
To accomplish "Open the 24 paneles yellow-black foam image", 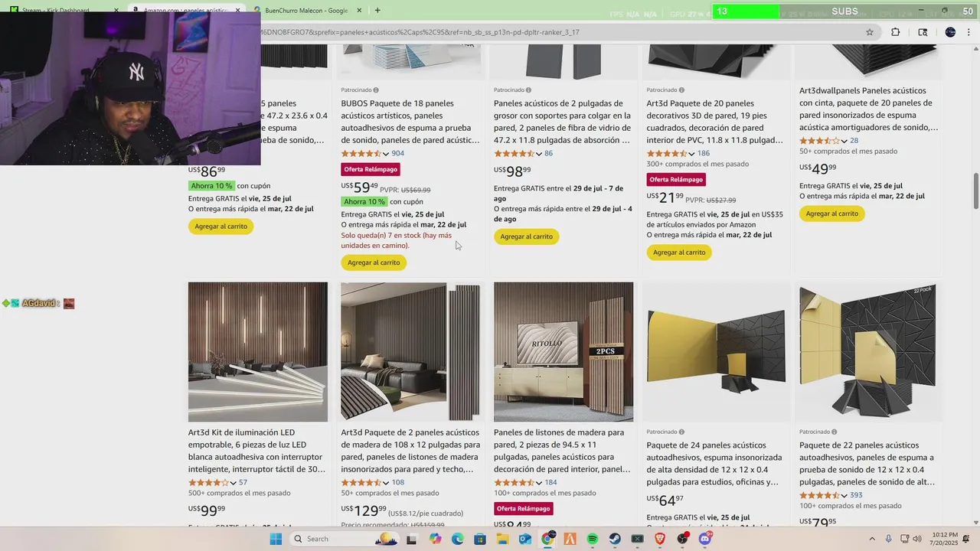I will (x=716, y=352).
